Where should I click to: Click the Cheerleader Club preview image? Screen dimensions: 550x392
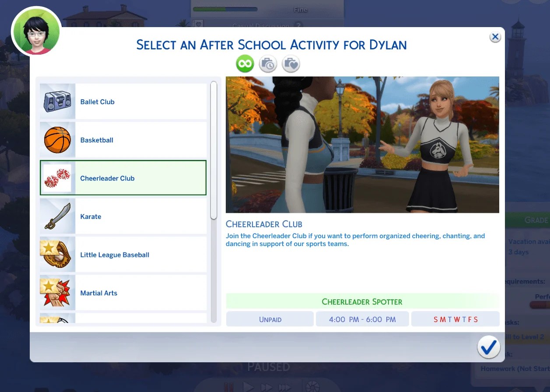[x=362, y=144]
